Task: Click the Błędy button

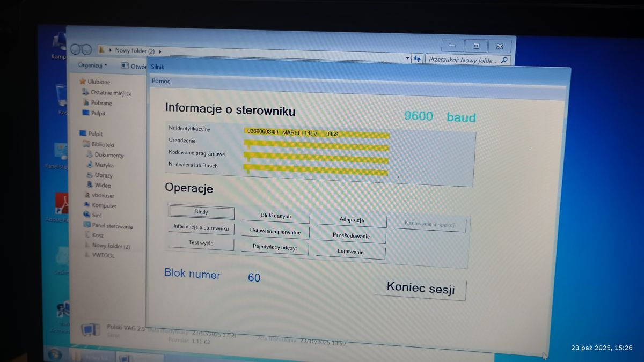Action: tap(201, 212)
